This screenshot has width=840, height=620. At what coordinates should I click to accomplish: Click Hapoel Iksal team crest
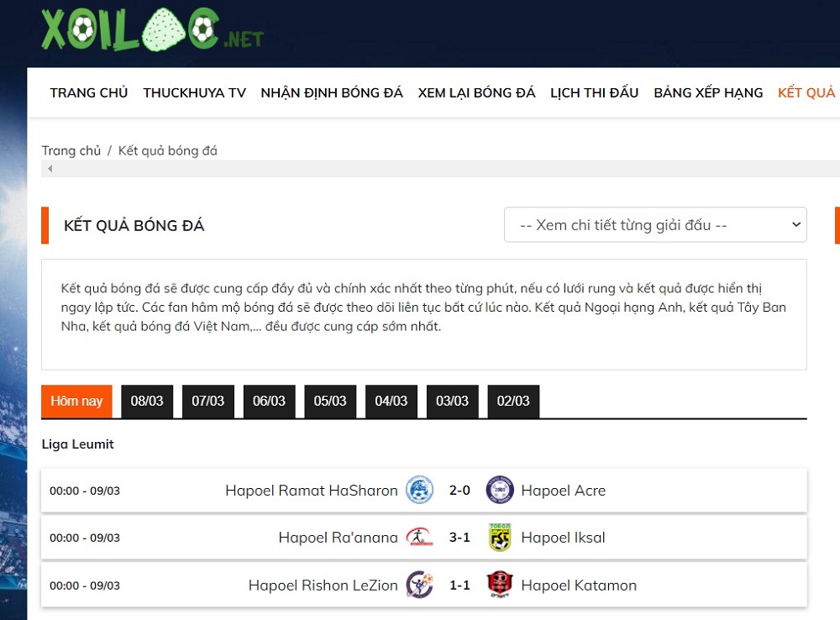pyautogui.click(x=500, y=538)
